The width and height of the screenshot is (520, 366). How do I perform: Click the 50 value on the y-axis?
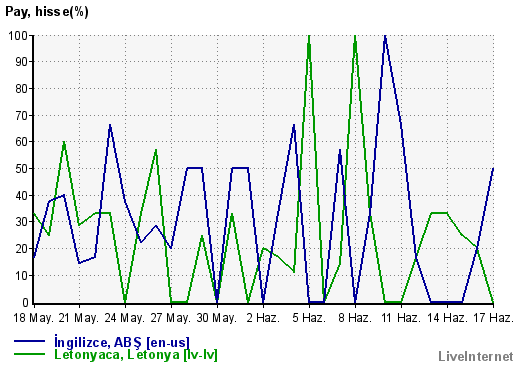pyautogui.click(x=22, y=168)
